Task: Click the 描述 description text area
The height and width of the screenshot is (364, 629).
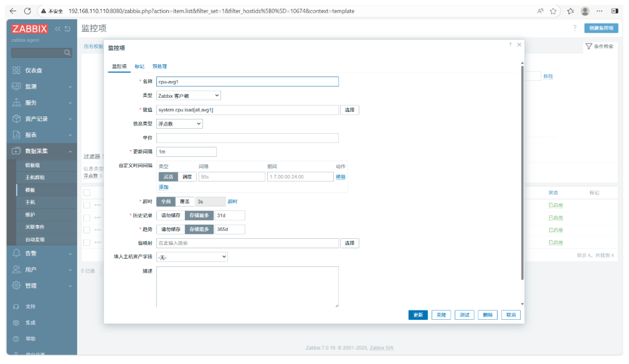Action: point(247,287)
